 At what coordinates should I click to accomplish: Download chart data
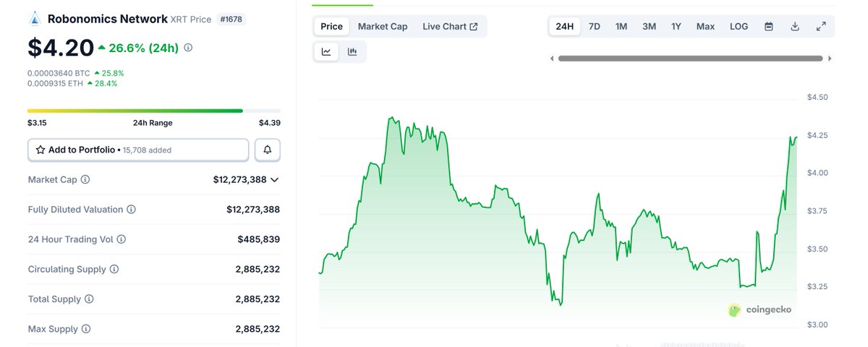pyautogui.click(x=795, y=26)
